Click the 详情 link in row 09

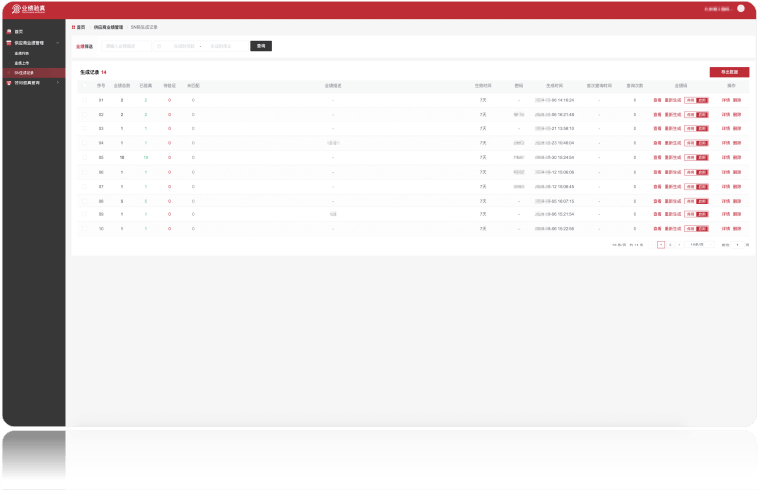726,214
